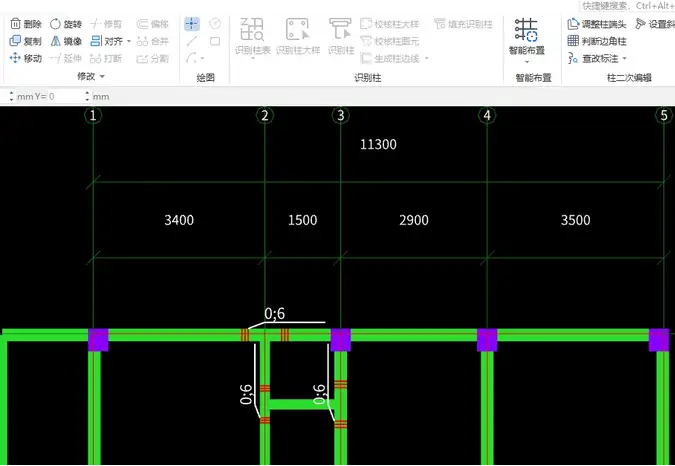Screen dimensions: 675x466
Task: Click the 识别柱表 icon
Action: pos(252,30)
